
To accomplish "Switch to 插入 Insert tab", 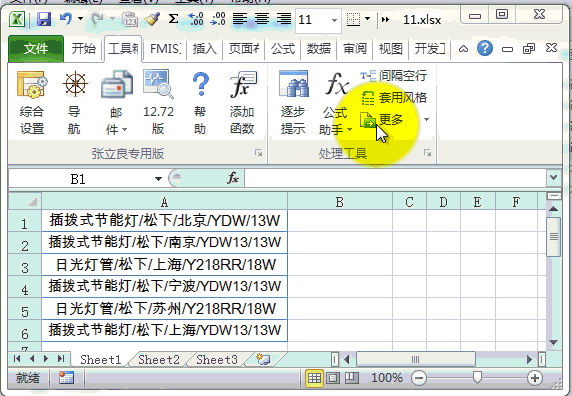I will click(204, 48).
